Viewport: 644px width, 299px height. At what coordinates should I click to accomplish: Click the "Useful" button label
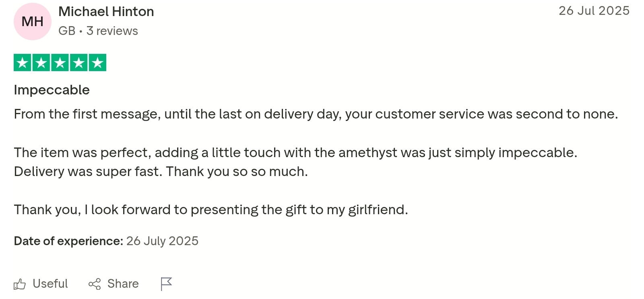(x=50, y=284)
